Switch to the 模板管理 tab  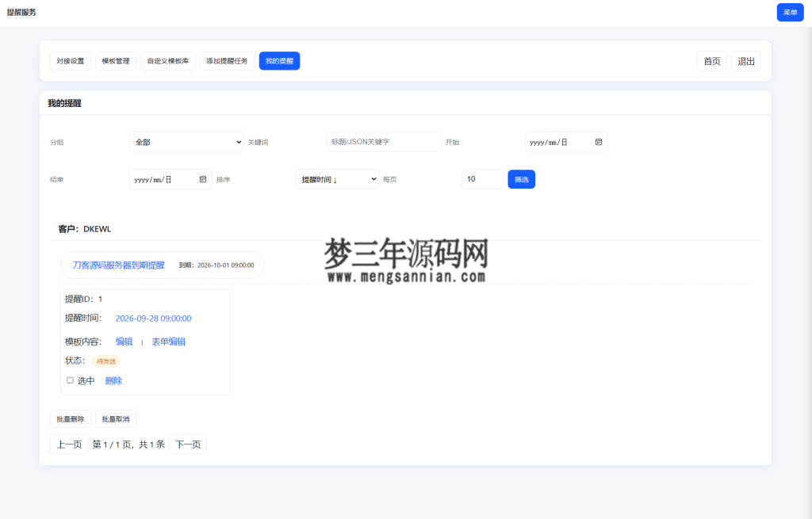[x=117, y=60]
